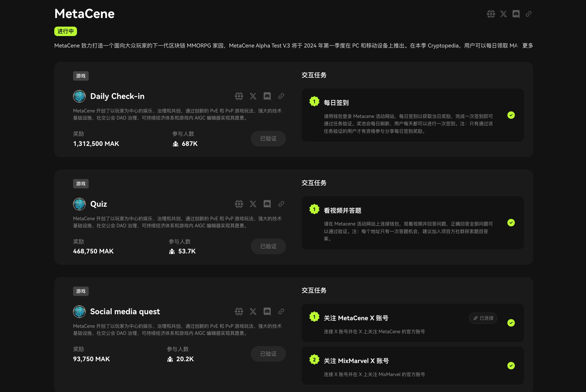Click the green check for 关注 MixMarvel X 账号
Viewport: 586px width, 392px height.
pos(511,366)
